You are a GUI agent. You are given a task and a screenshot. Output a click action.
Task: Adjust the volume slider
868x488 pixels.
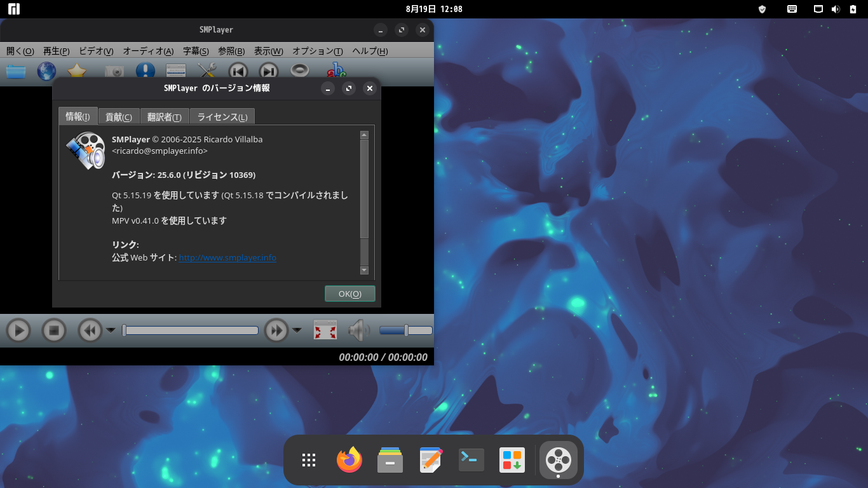click(406, 330)
